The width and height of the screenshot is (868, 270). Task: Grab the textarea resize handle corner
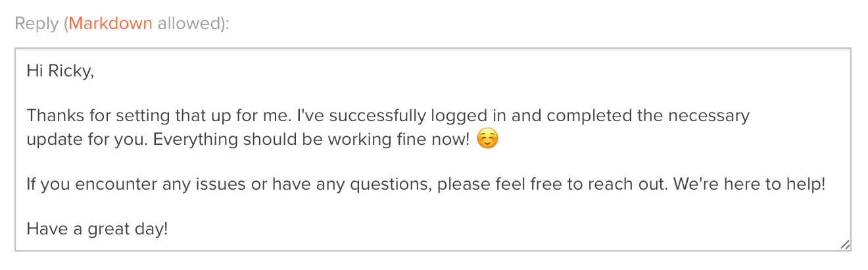[x=845, y=245]
